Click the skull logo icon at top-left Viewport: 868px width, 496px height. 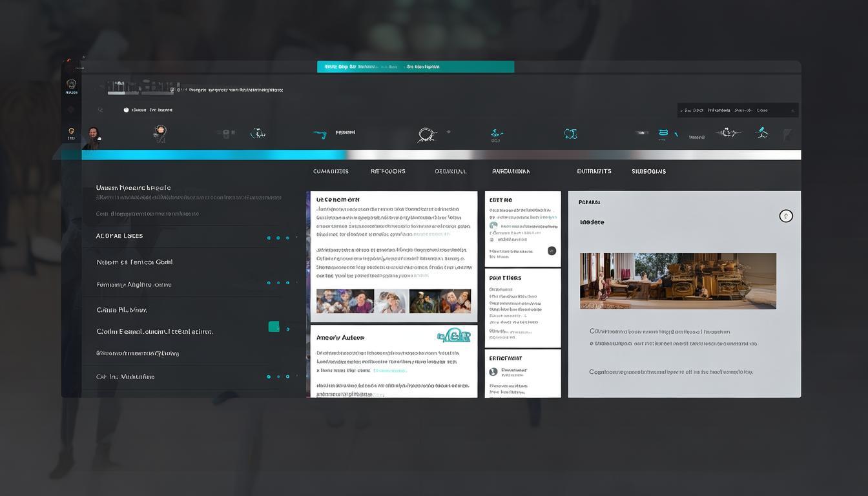tap(71, 85)
